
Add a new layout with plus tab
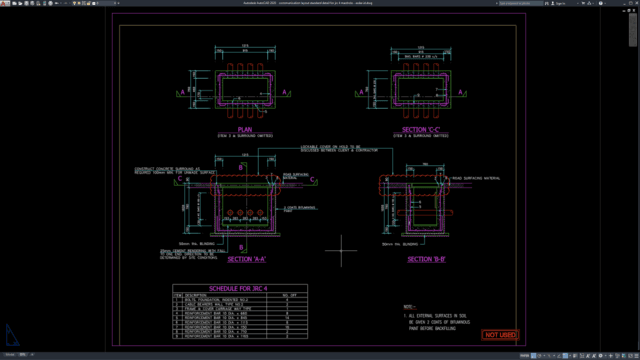click(32, 355)
